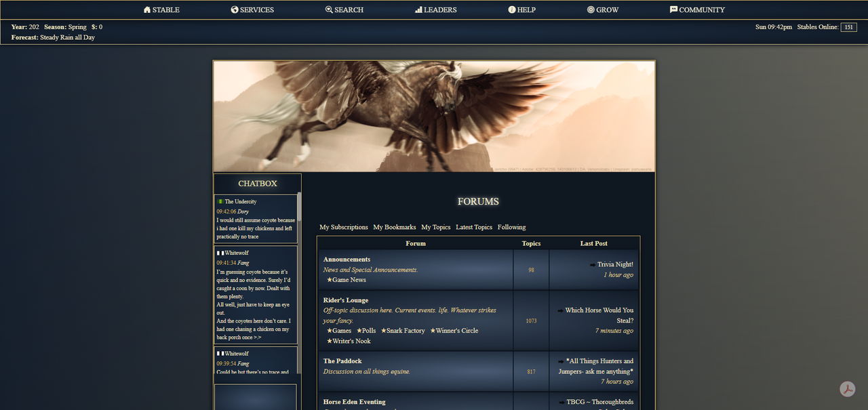Viewport: 868px width, 410px height.
Task: Open the Horse Eden Eventing forum
Action: tap(355, 402)
